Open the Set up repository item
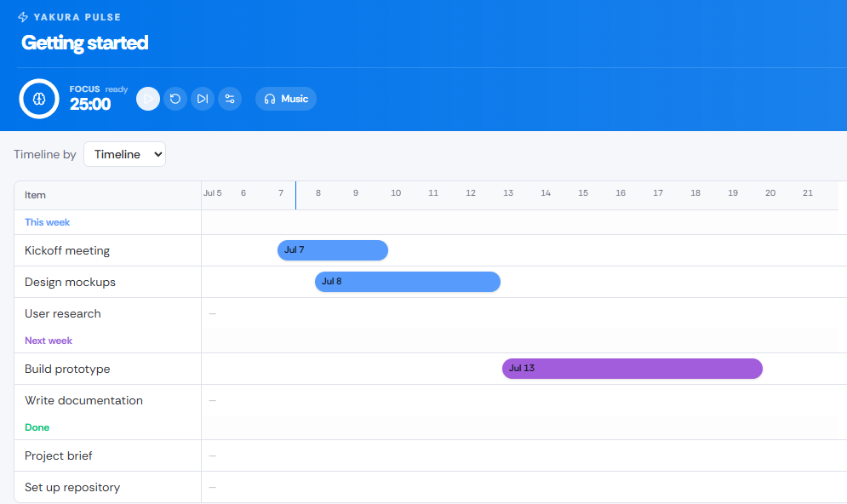Image resolution: width=847 pixels, height=504 pixels. click(x=72, y=487)
